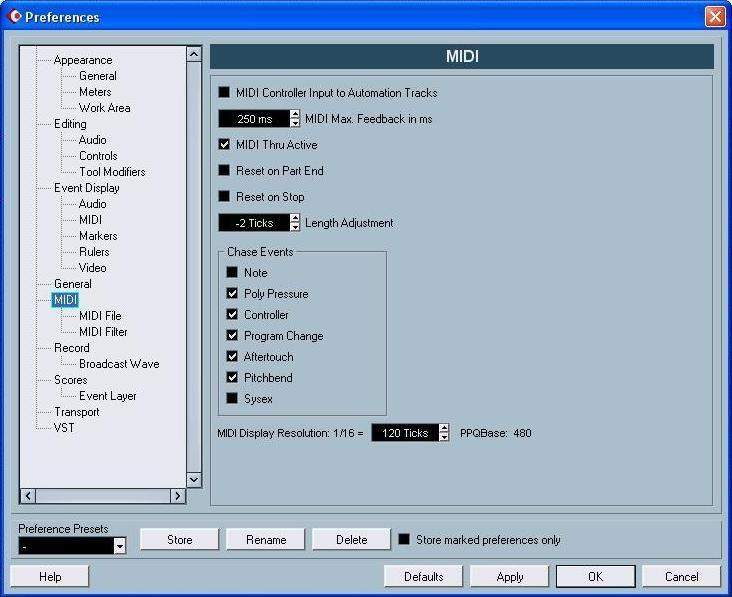
Task: Uncheck Pitchbend chase event
Action: [232, 377]
